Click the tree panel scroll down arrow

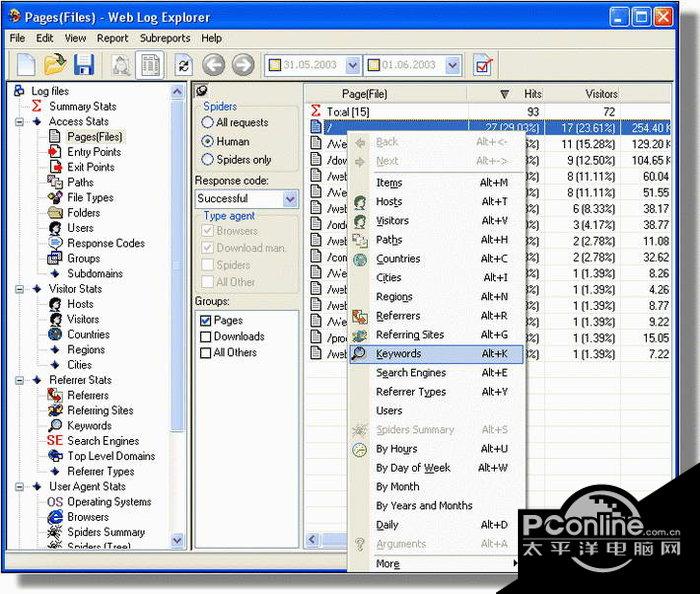[x=177, y=540]
